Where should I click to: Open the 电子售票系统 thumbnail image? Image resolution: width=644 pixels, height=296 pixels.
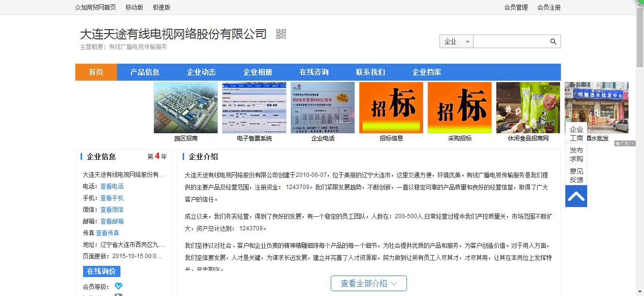pos(254,107)
